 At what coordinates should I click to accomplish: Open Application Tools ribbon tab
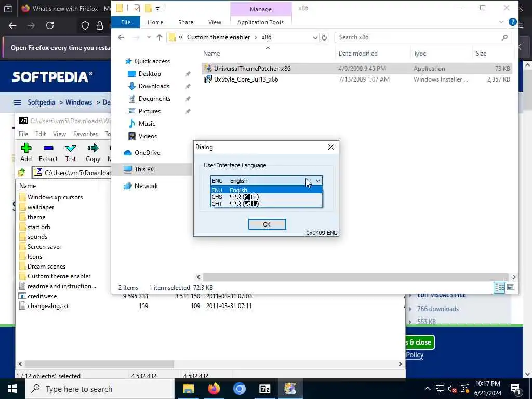coord(261,22)
